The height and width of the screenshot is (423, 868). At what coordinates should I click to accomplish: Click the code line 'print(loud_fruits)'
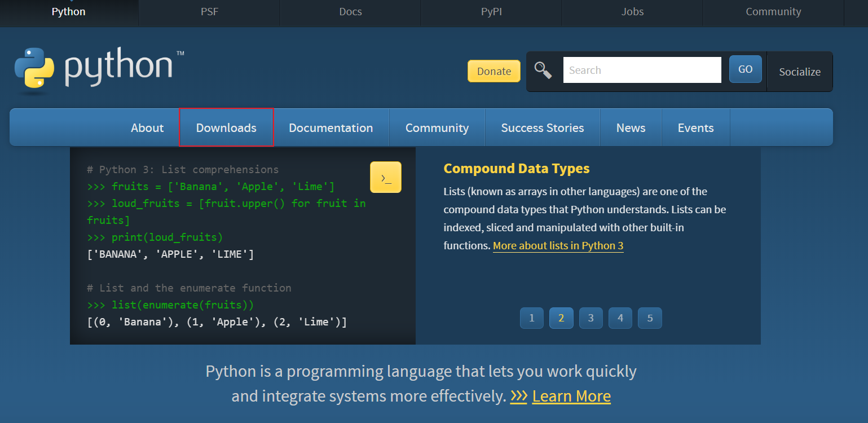click(x=155, y=237)
